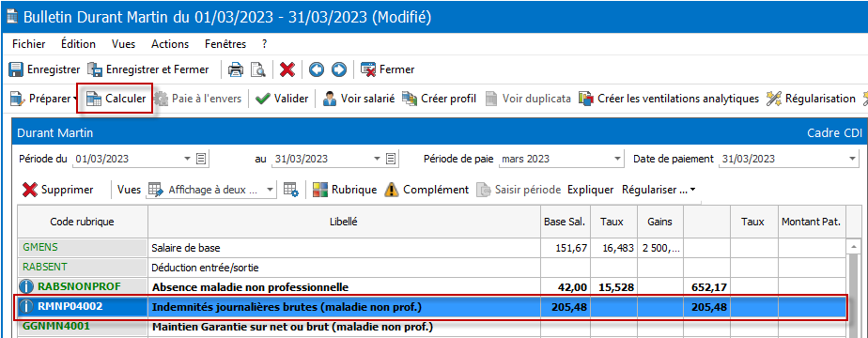Image resolution: width=868 pixels, height=338 pixels.
Task: Click Valider green checkmark
Action: [x=283, y=99]
